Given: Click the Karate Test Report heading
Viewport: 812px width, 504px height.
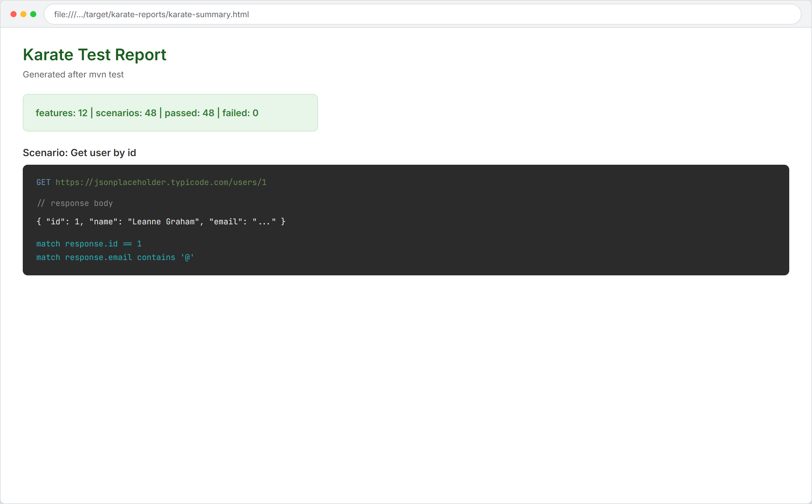Looking at the screenshot, I should tap(94, 55).
